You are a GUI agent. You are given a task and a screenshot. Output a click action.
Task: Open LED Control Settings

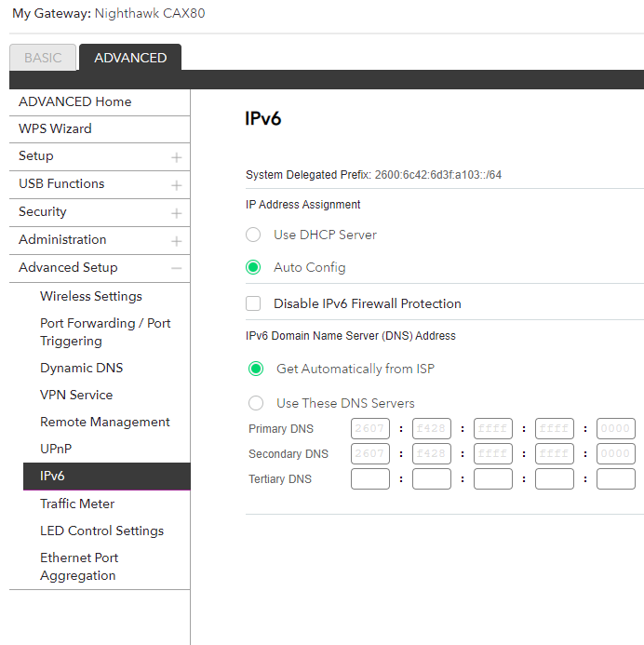pyautogui.click(x=101, y=531)
